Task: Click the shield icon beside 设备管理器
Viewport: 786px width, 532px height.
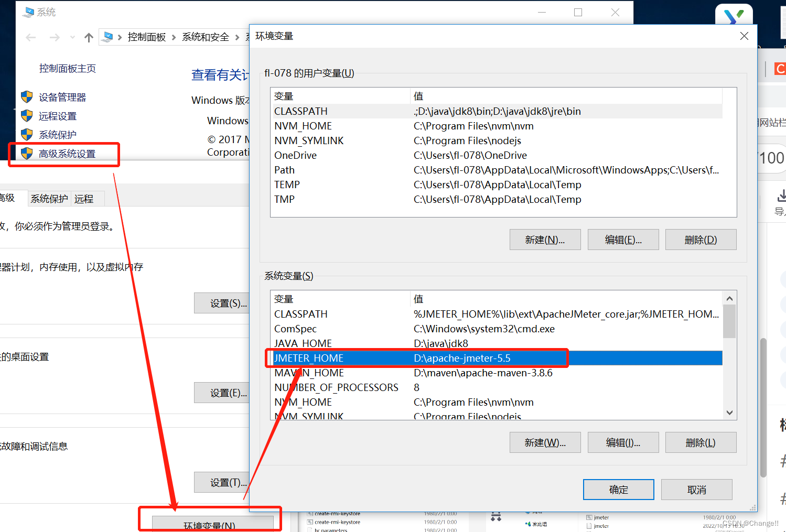Action: coord(27,97)
